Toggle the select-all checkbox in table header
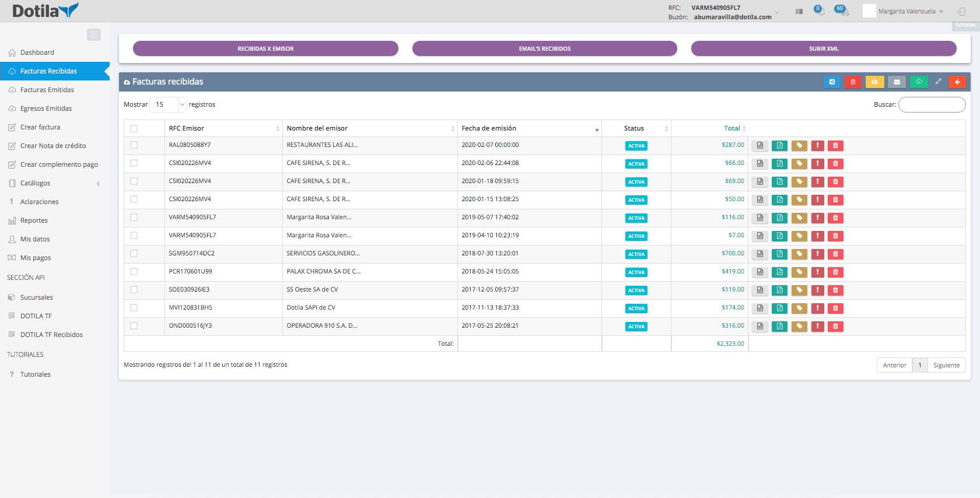 [x=134, y=128]
